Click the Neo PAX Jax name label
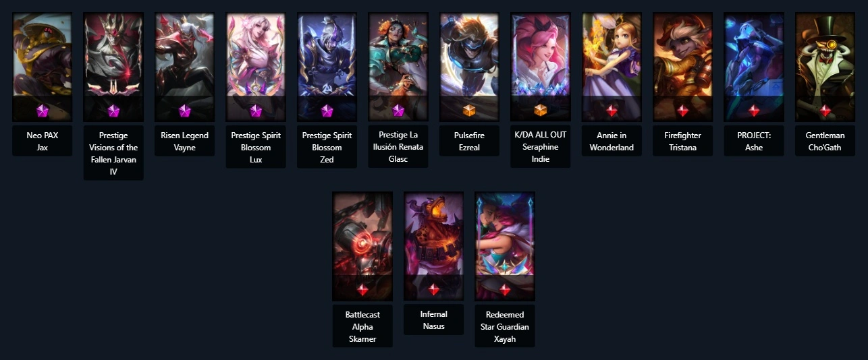 [x=42, y=141]
